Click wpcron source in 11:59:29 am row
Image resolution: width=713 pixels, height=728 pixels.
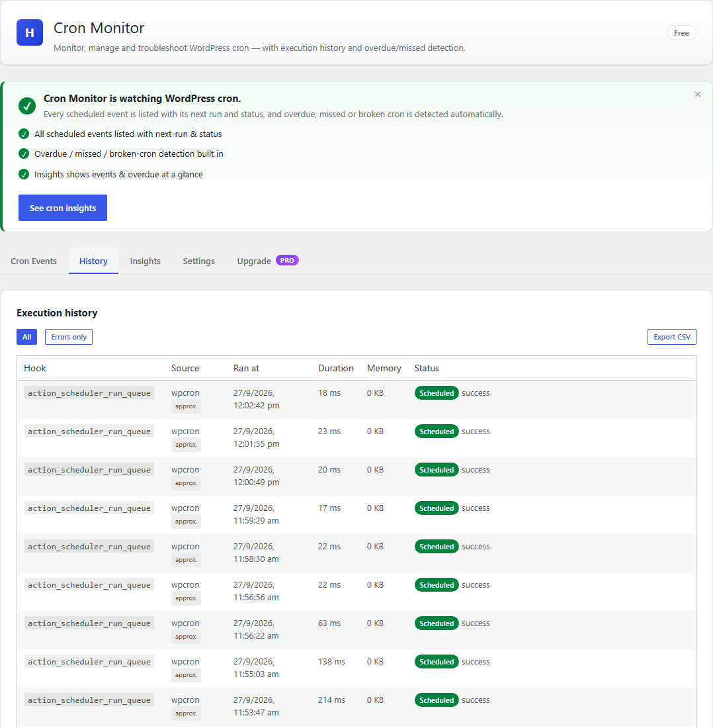pyautogui.click(x=185, y=508)
